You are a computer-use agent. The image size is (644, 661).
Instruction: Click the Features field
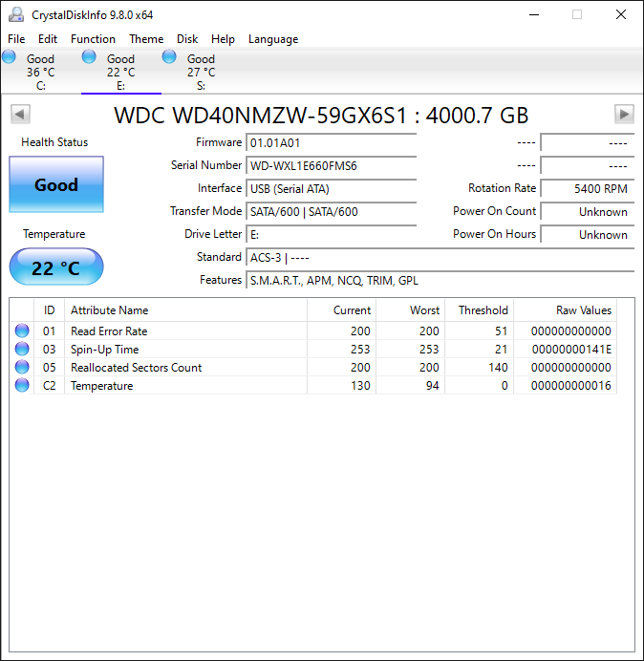440,280
